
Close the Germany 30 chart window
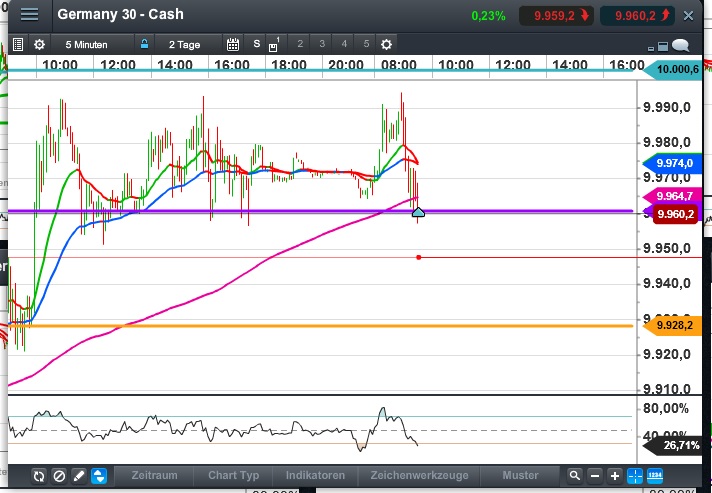(x=688, y=16)
